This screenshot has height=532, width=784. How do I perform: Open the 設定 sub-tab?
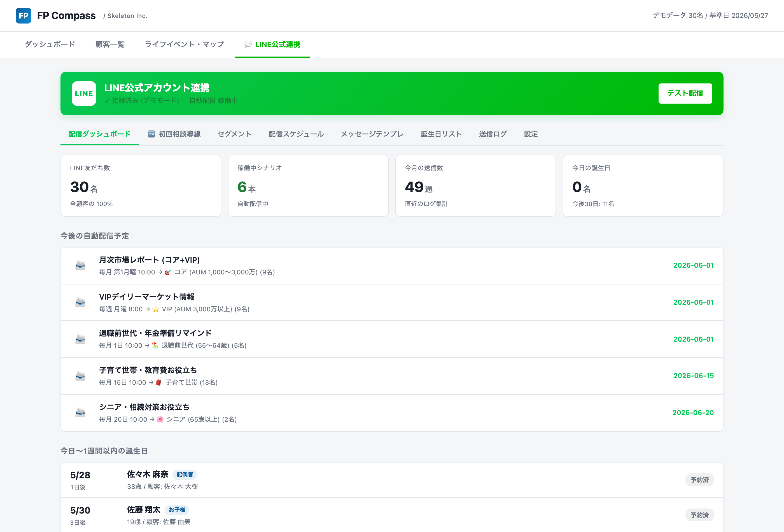tap(531, 134)
